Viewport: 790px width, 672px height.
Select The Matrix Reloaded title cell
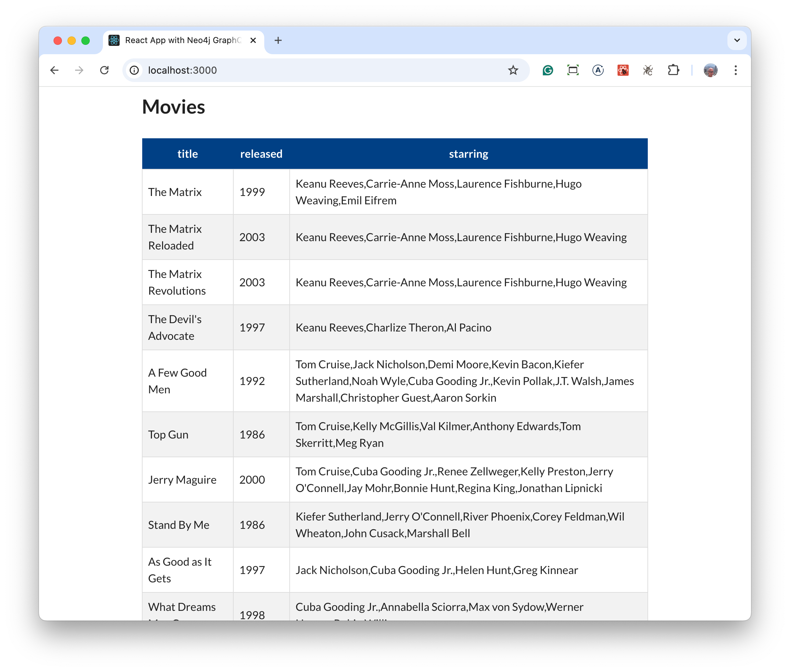(x=187, y=237)
